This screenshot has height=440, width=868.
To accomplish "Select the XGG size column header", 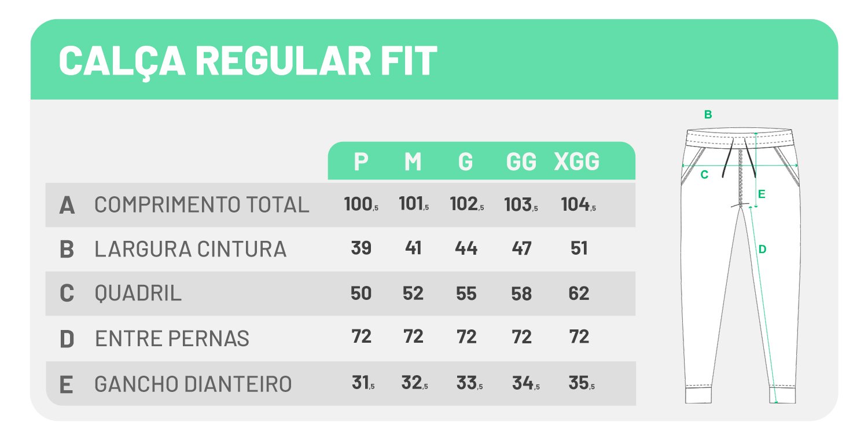I will point(577,162).
